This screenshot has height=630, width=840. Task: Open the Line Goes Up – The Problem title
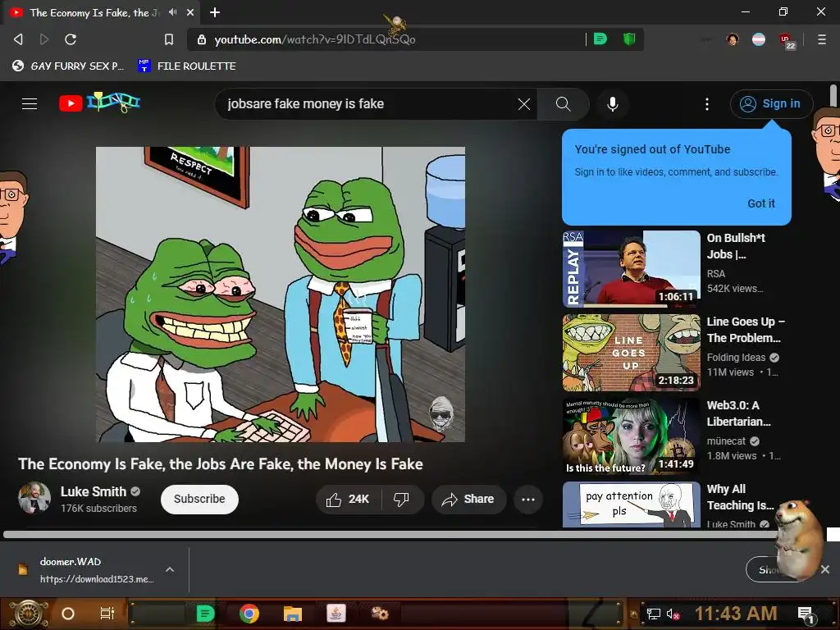click(x=746, y=330)
